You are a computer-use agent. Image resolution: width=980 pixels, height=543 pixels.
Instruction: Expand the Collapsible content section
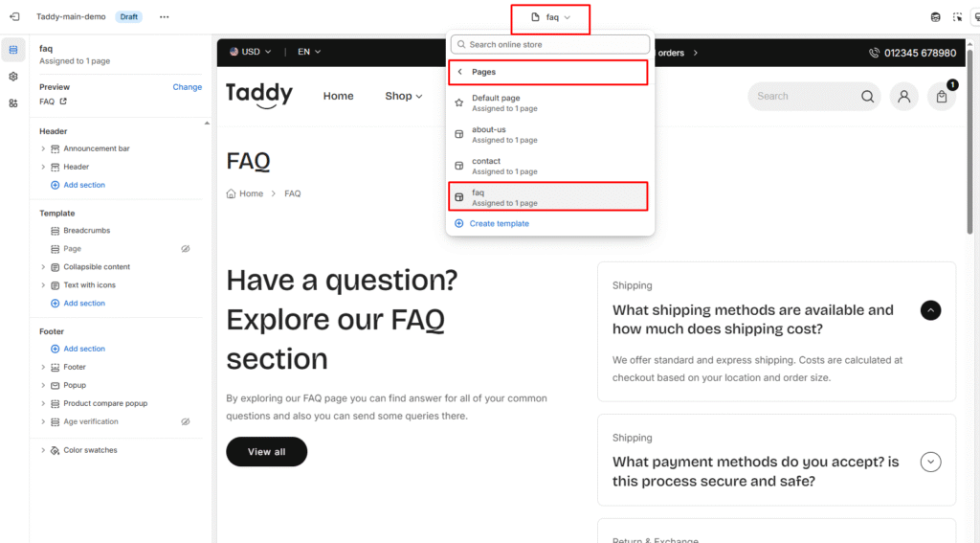(43, 267)
